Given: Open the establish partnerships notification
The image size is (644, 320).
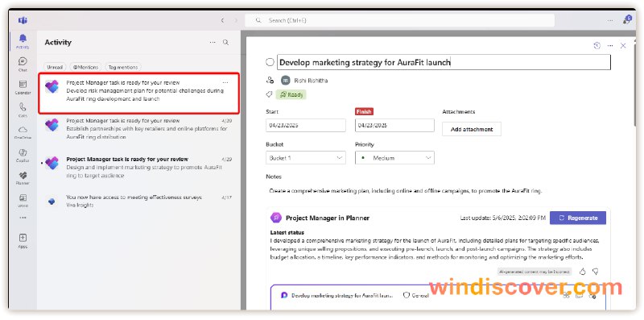Looking at the screenshot, I should coord(138,129).
